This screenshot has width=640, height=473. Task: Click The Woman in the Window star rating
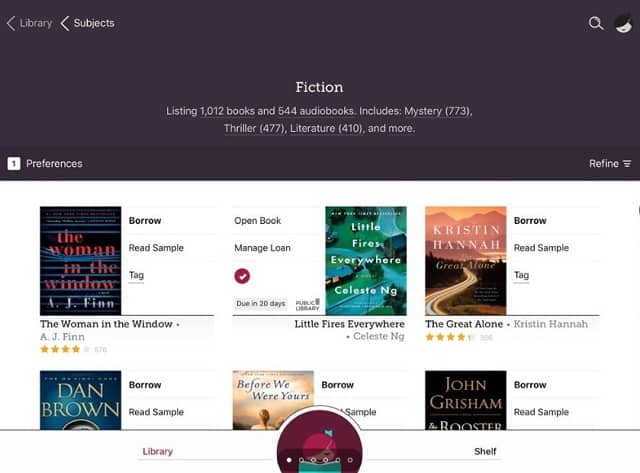pyautogui.click(x=65, y=349)
